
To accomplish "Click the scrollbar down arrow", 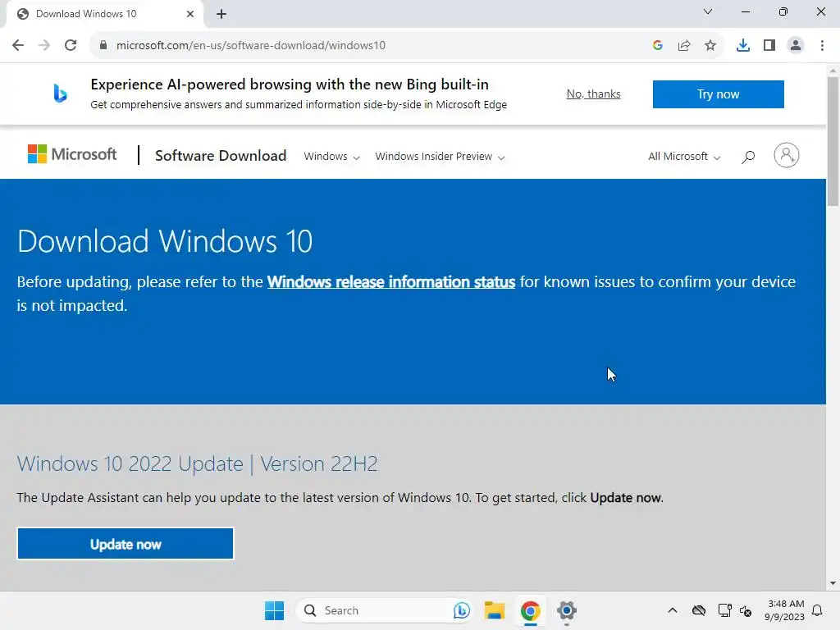I will coord(833,583).
